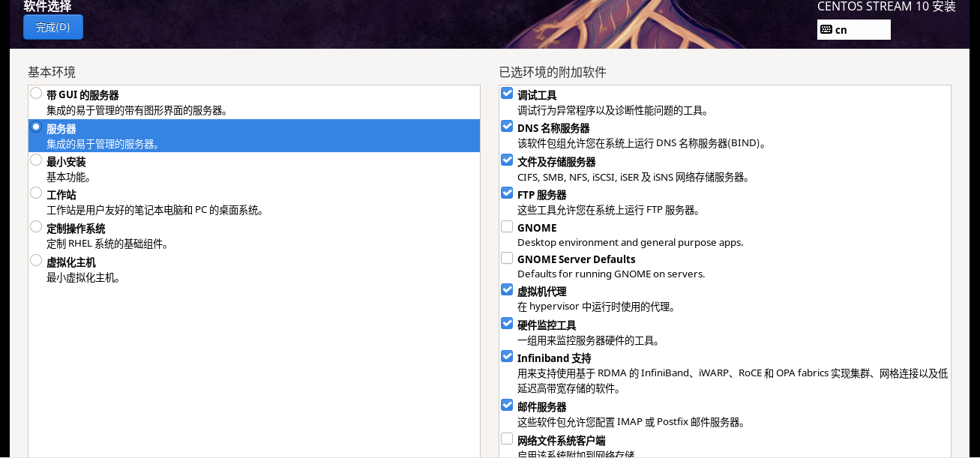The height and width of the screenshot is (458, 980).
Task: Uncheck the 调试工具 add-on
Action: pos(506,92)
